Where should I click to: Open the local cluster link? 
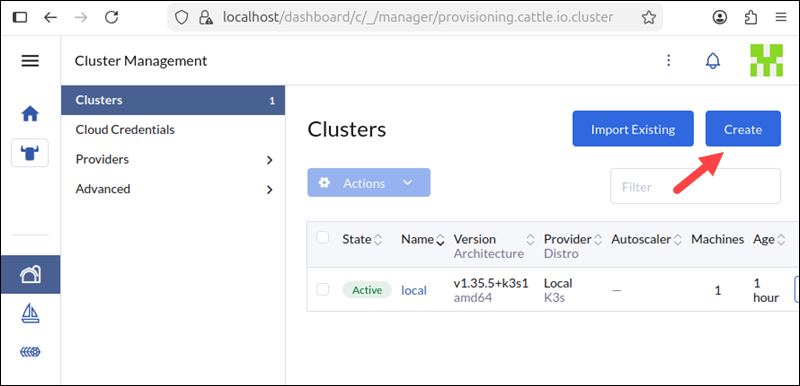pos(414,291)
